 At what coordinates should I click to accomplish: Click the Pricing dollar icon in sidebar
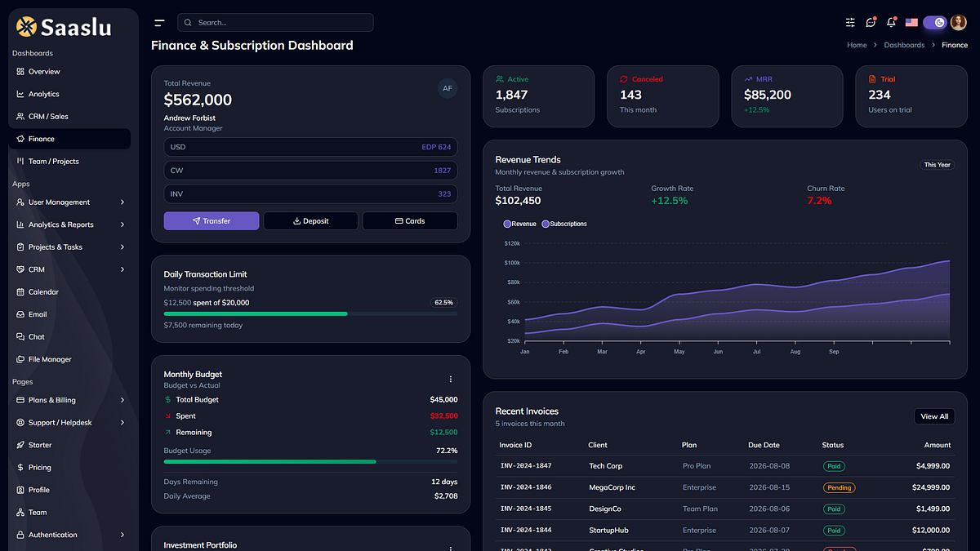[20, 468]
